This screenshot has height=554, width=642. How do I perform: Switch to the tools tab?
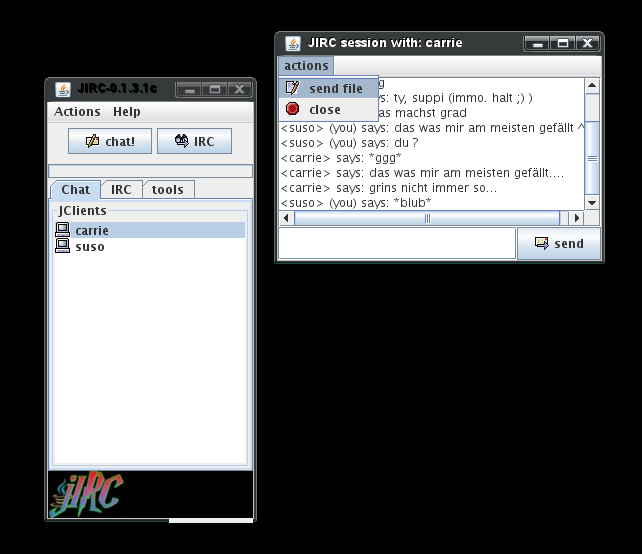pyautogui.click(x=168, y=190)
